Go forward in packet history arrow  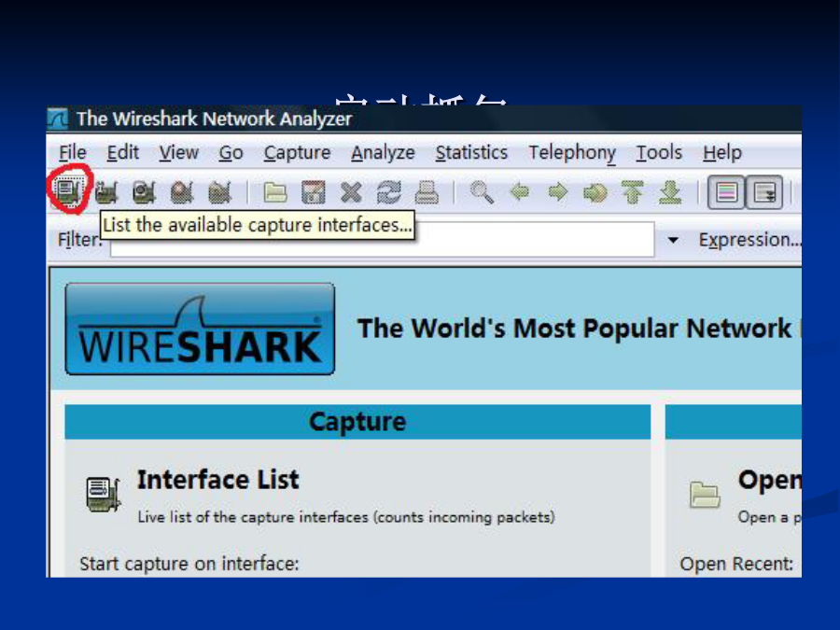(558, 191)
